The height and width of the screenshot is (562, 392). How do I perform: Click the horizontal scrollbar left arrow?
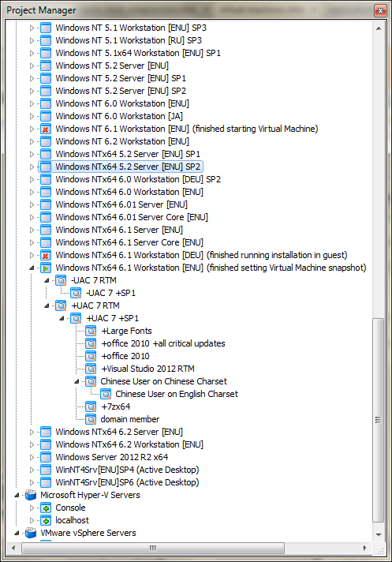tap(13, 548)
